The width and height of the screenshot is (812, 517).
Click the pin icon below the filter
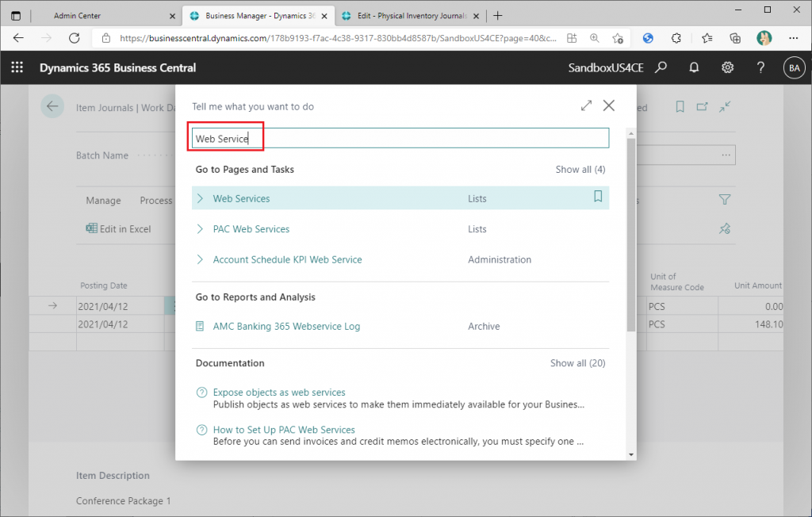coord(725,228)
